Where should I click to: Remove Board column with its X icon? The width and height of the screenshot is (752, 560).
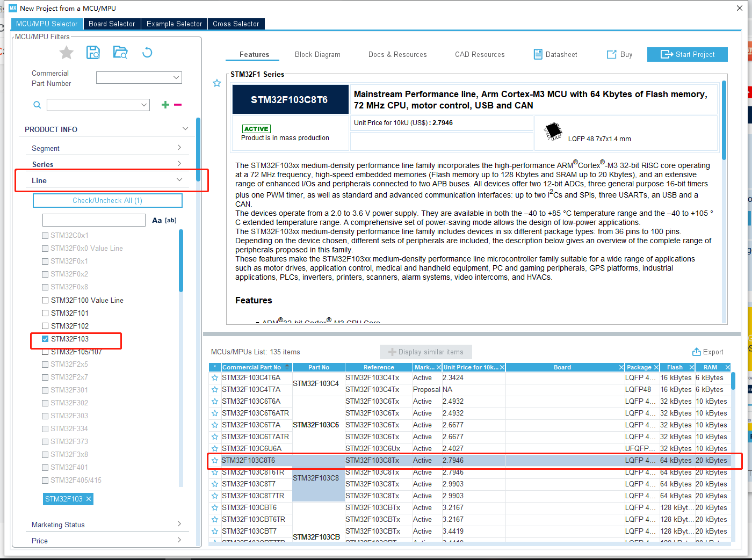621,367
